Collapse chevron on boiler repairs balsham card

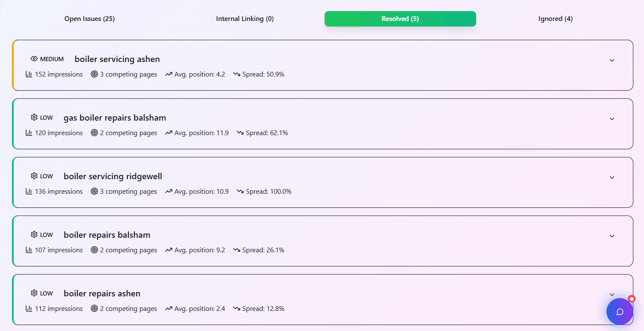point(612,236)
